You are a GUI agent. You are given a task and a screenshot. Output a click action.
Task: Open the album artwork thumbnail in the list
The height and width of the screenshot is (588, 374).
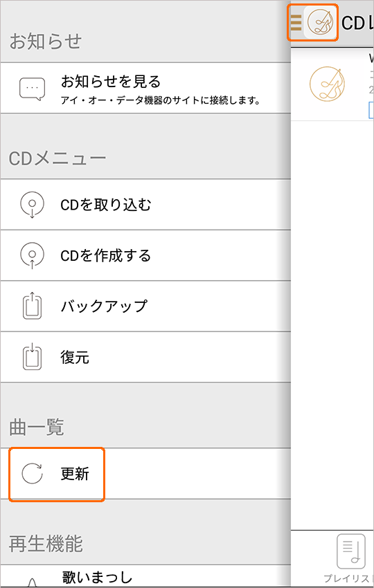327,84
